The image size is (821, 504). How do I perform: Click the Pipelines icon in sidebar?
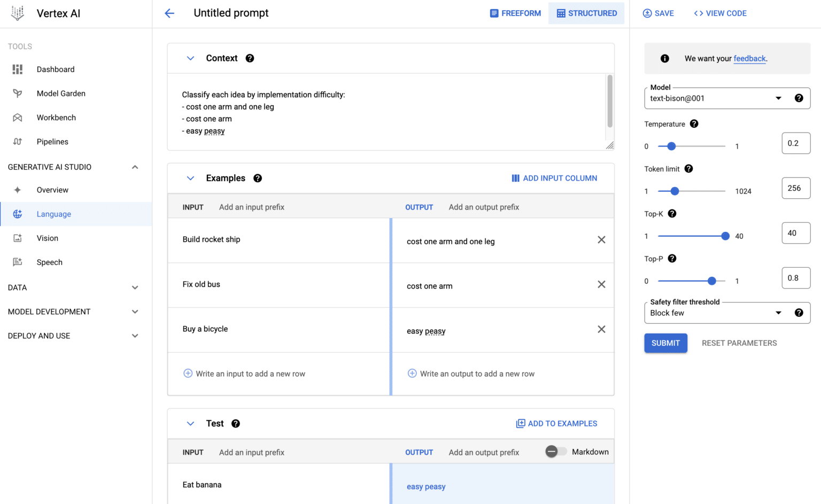point(18,142)
